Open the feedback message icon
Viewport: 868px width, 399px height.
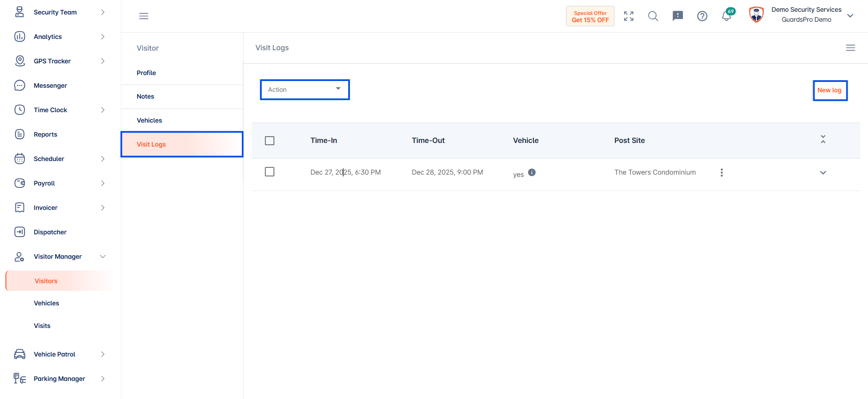(677, 16)
